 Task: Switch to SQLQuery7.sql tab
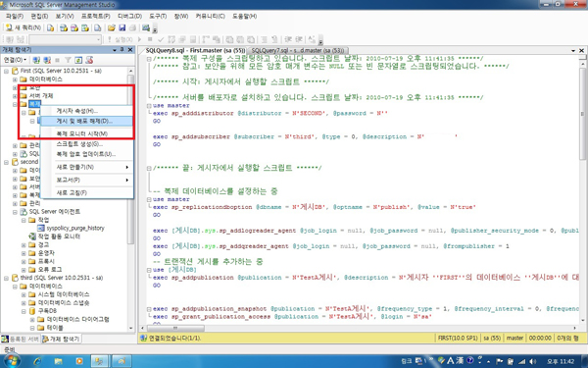[298, 50]
